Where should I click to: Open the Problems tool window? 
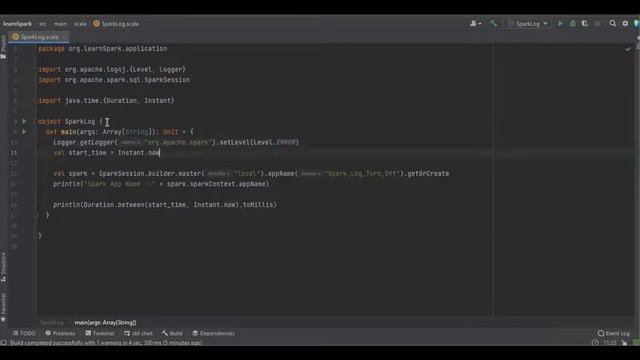tap(60, 333)
